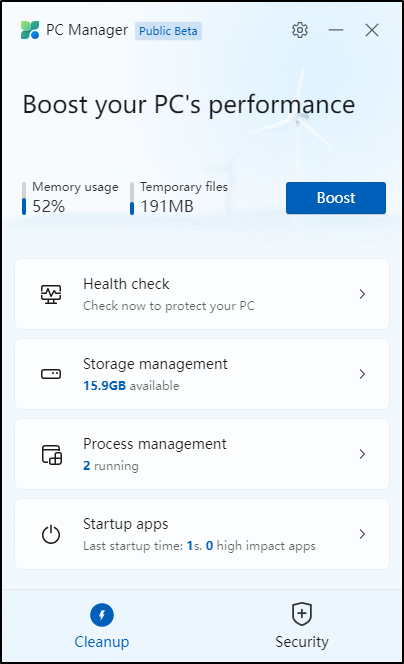
Task: Expand Health check with its chevron
Action: tap(362, 294)
